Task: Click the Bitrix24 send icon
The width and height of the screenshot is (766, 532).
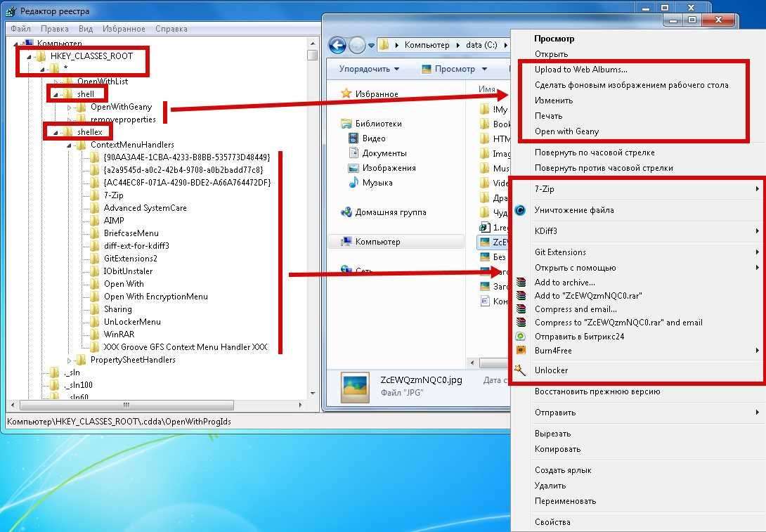Action: [521, 337]
